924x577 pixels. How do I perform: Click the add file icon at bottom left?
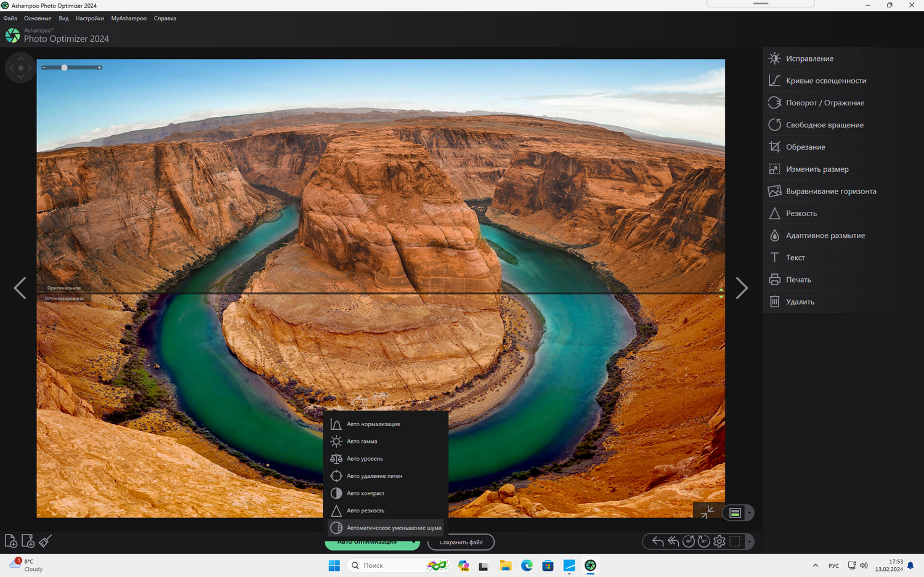point(10,541)
